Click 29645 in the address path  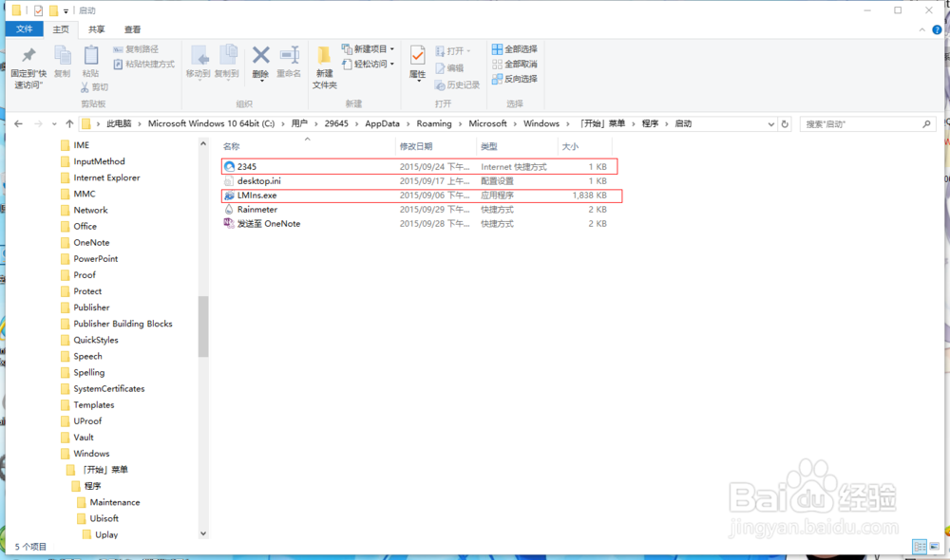pos(336,123)
